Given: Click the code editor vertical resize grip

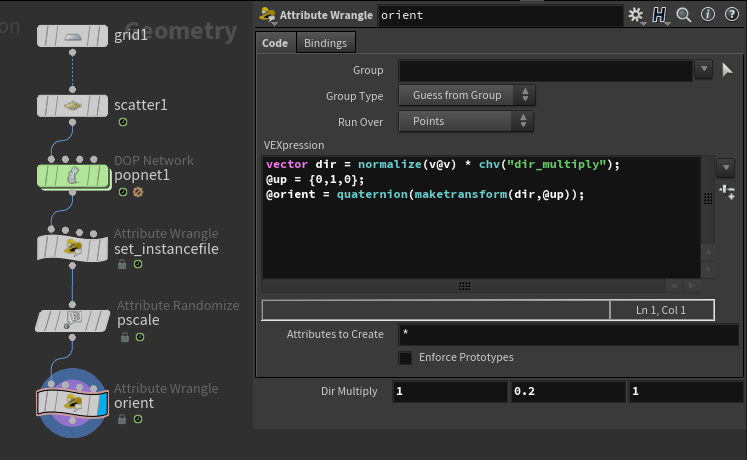Looking at the screenshot, I should click(x=708, y=199).
